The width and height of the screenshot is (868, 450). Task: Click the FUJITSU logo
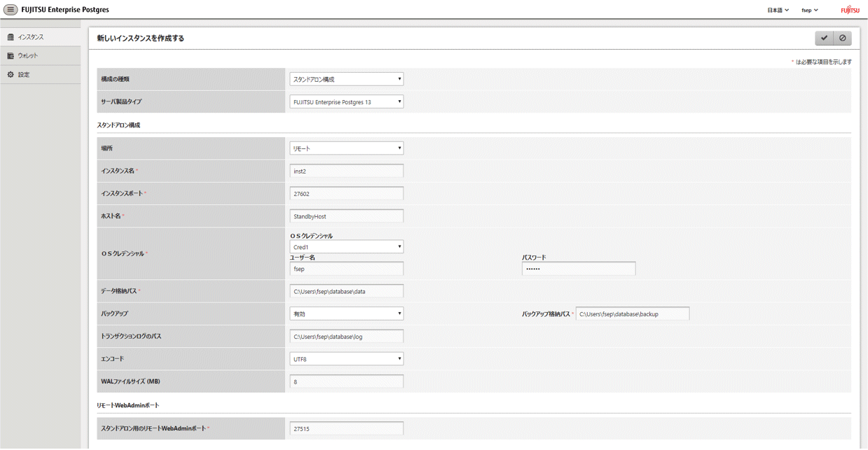coord(850,10)
